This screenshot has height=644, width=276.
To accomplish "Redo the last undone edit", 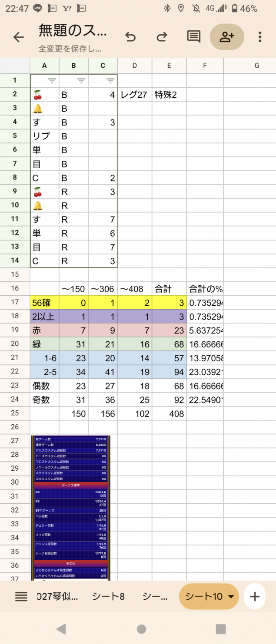I will pyautogui.click(x=162, y=37).
